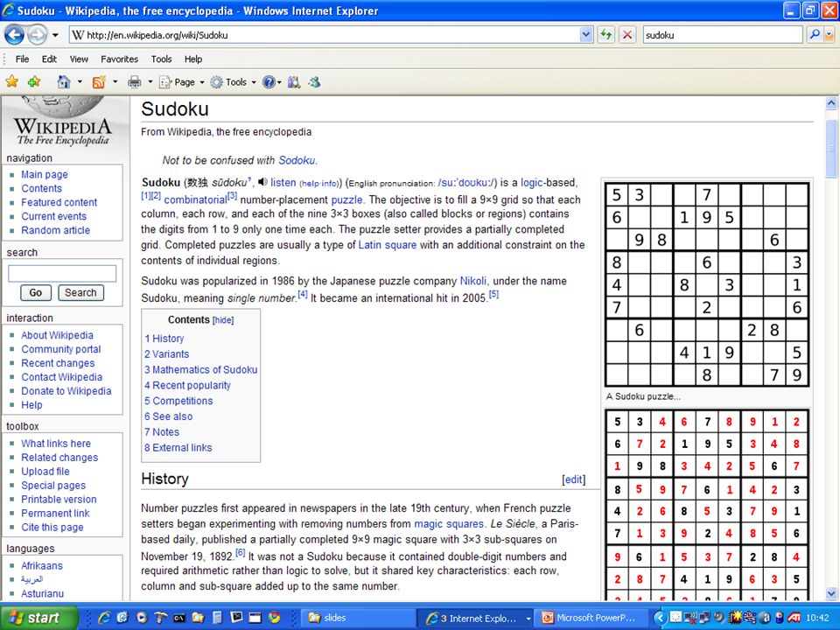Click the Print icon
This screenshot has height=630, width=840.
[135, 82]
